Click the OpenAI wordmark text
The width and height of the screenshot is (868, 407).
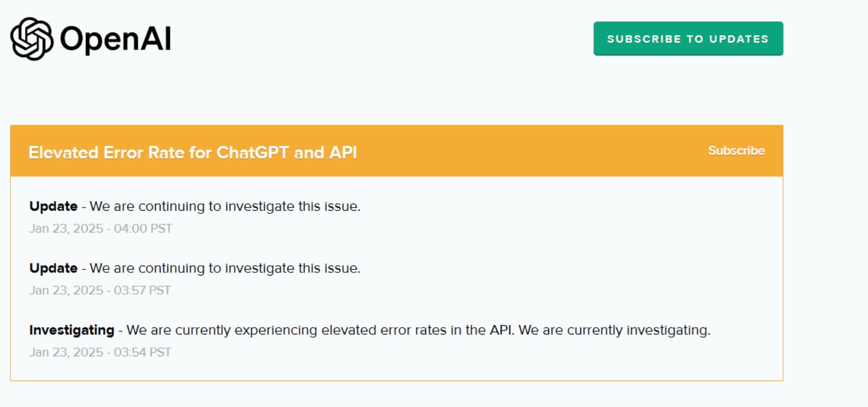(x=115, y=39)
